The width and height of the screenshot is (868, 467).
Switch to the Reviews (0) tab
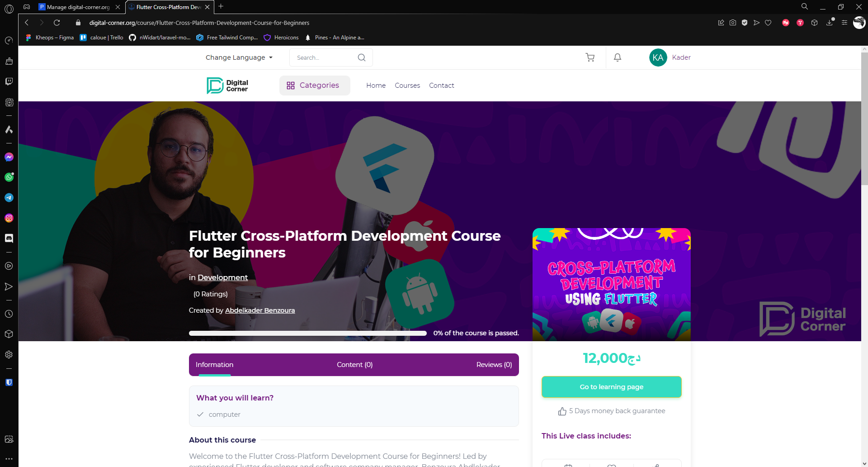[494, 365]
